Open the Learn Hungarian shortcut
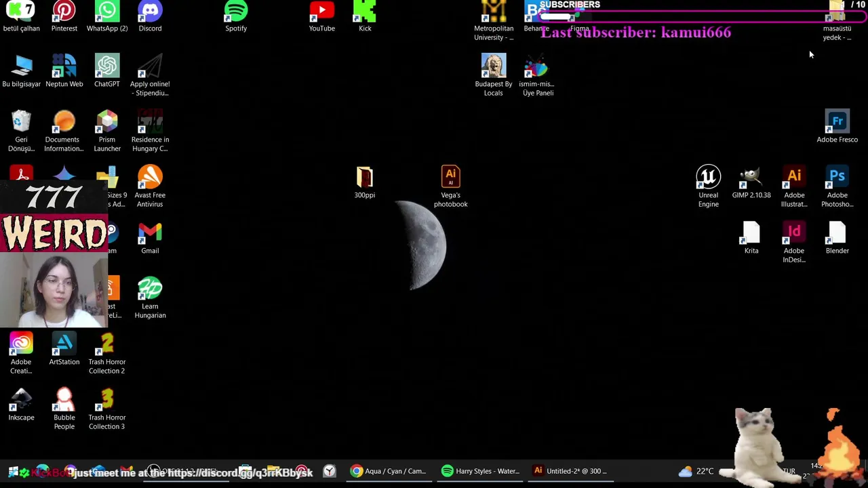The image size is (868, 488). coord(150,298)
